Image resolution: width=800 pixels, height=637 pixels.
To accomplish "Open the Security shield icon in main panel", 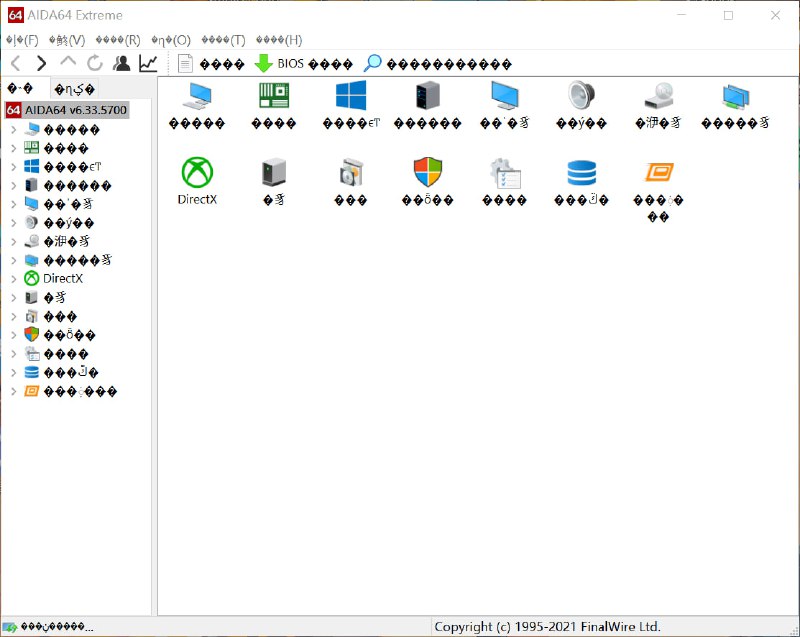I will [x=428, y=172].
